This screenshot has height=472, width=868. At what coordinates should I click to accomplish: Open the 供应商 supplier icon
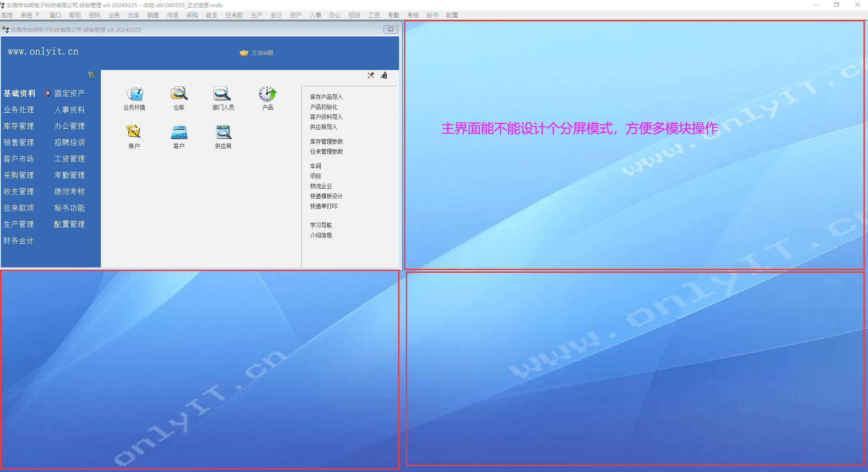(223, 133)
